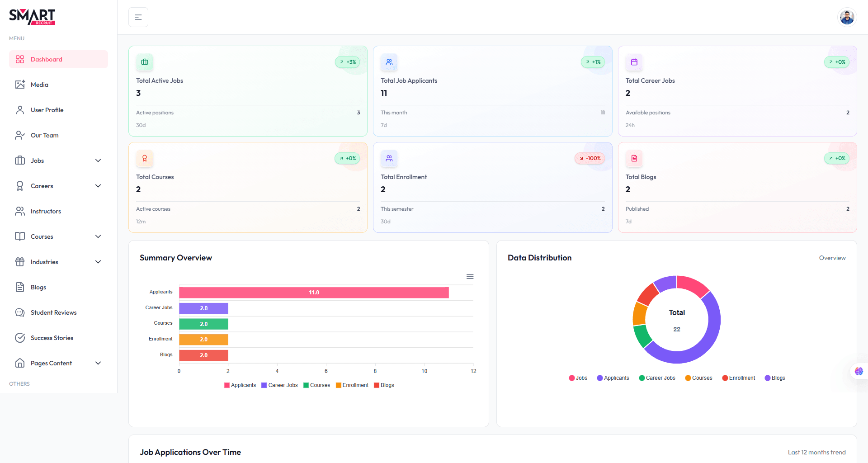
Task: Click the Total Career Jobs calendar icon
Action: point(634,62)
